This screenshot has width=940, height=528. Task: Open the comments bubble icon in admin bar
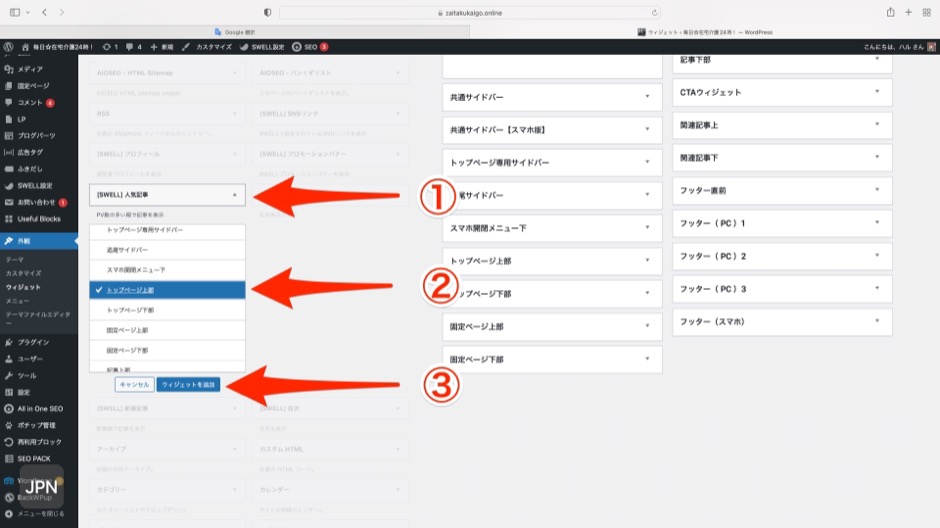128,47
